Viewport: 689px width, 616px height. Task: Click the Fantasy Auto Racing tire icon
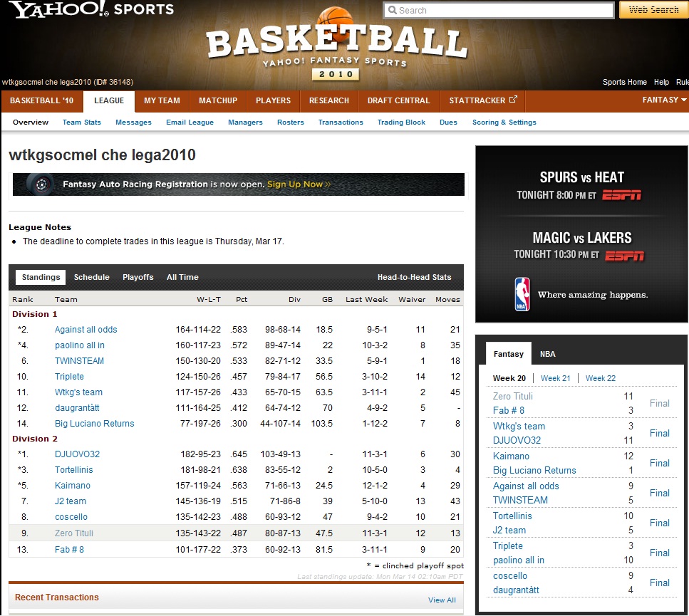point(41,184)
